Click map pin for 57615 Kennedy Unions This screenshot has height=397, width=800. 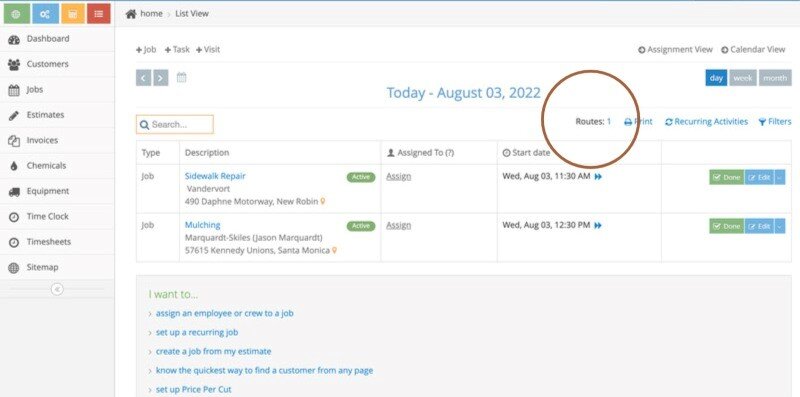pos(334,251)
